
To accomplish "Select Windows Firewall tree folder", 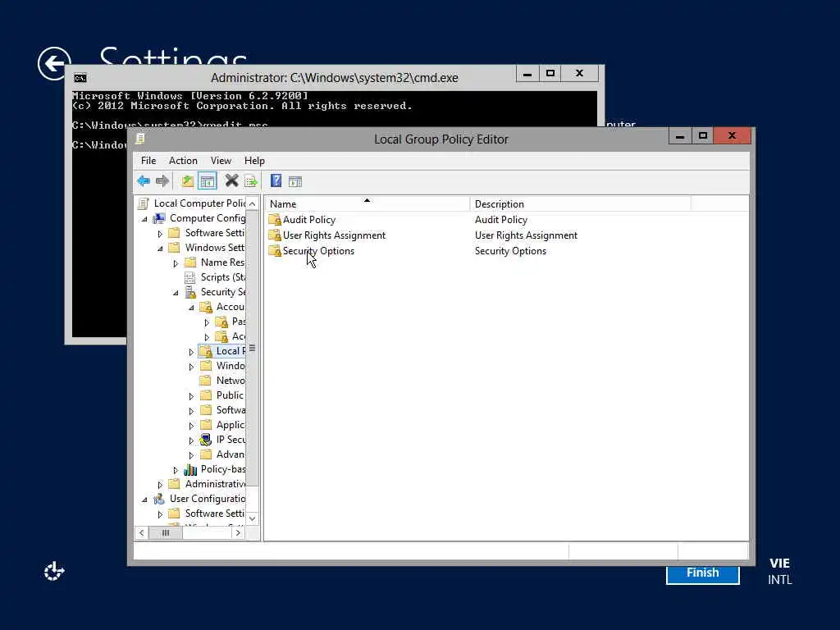I will pyautogui.click(x=222, y=366).
